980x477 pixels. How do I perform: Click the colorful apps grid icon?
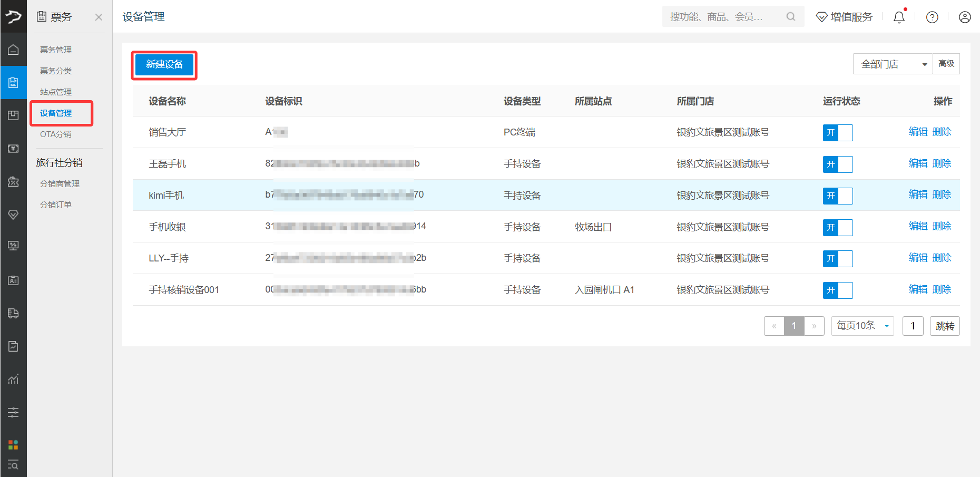pos(13,444)
